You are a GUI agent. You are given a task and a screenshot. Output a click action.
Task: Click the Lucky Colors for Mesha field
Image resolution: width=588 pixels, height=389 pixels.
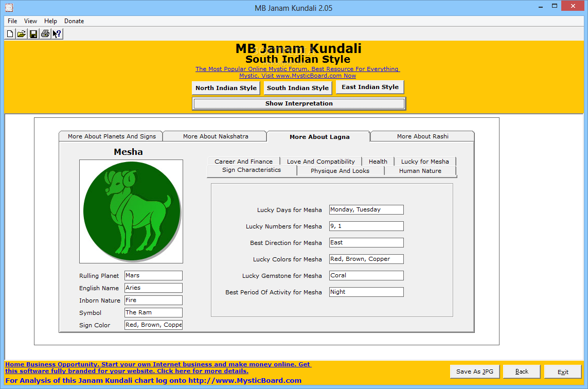pos(366,259)
